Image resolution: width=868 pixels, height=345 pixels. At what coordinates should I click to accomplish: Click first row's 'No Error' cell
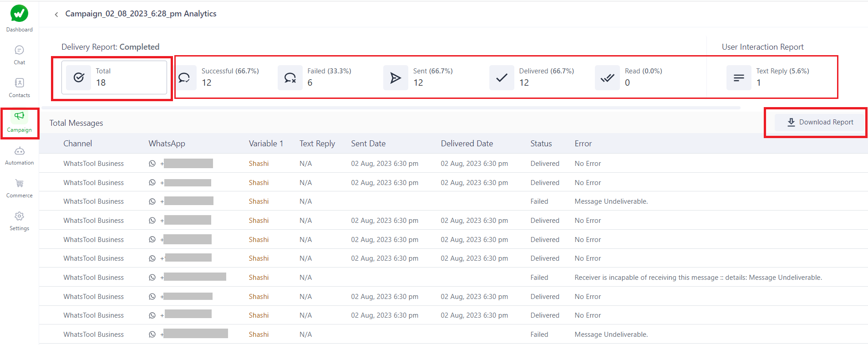pyautogui.click(x=588, y=164)
